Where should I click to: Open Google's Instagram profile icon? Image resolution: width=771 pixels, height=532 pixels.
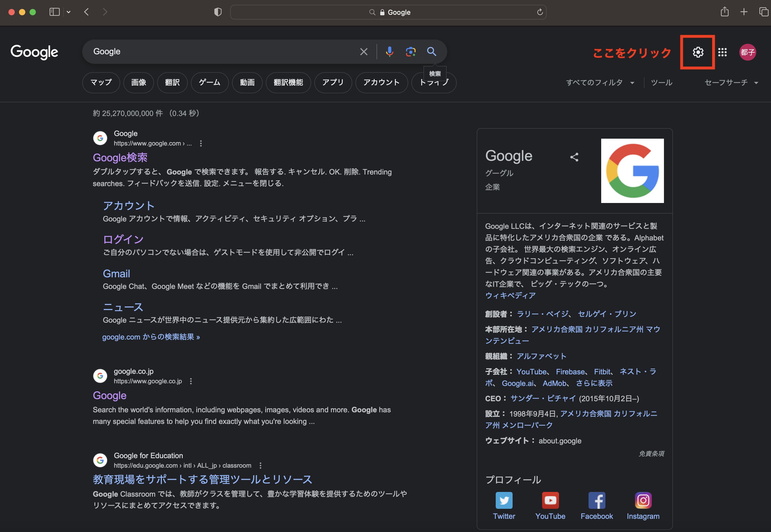point(643,500)
